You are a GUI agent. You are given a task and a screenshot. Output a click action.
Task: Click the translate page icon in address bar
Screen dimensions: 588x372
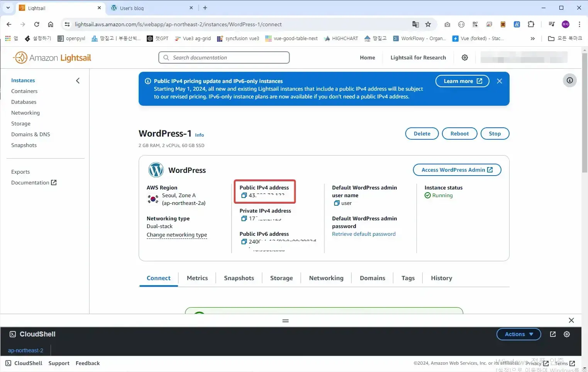(416, 24)
